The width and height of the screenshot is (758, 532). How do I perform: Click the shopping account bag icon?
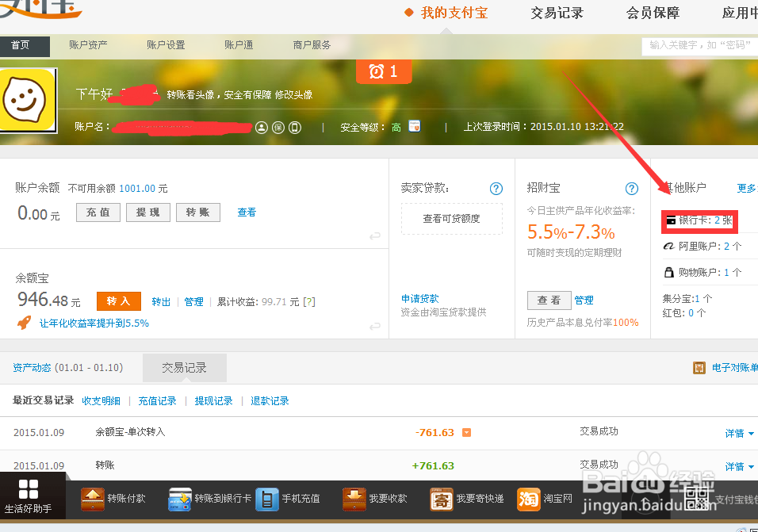[669, 272]
